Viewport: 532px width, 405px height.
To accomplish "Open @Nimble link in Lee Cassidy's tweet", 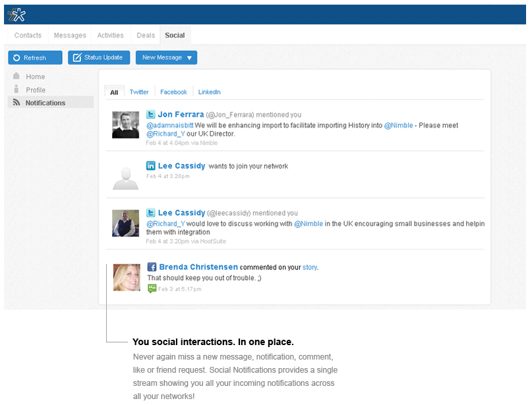I will click(309, 224).
